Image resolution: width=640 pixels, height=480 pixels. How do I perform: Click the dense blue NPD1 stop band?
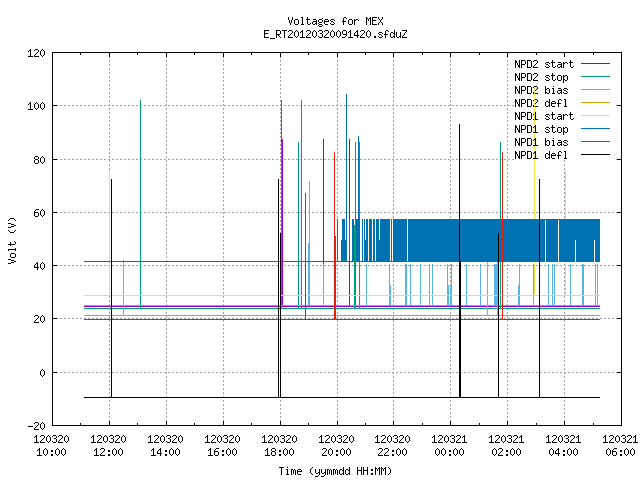point(469,240)
